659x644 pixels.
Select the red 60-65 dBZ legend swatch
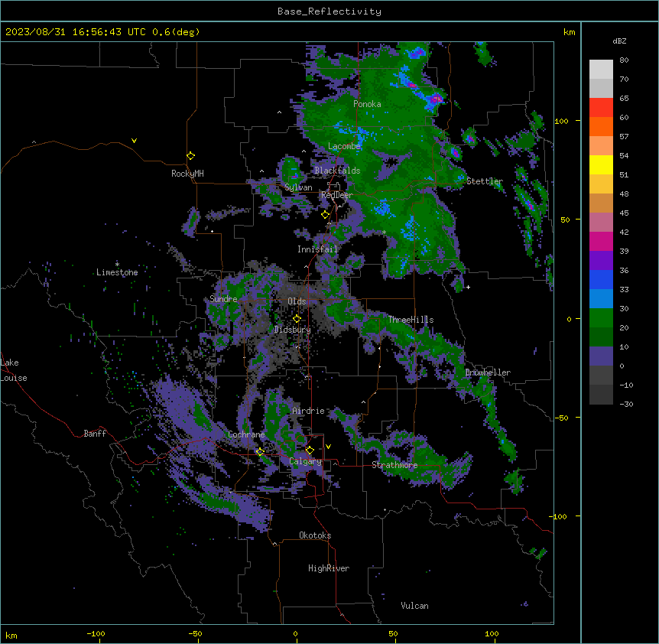(x=601, y=108)
